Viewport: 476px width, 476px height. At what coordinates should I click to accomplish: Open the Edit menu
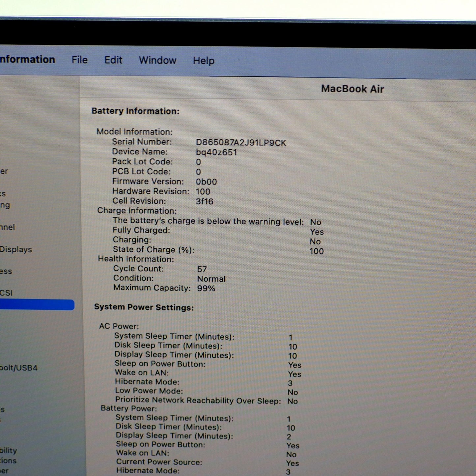tap(113, 60)
